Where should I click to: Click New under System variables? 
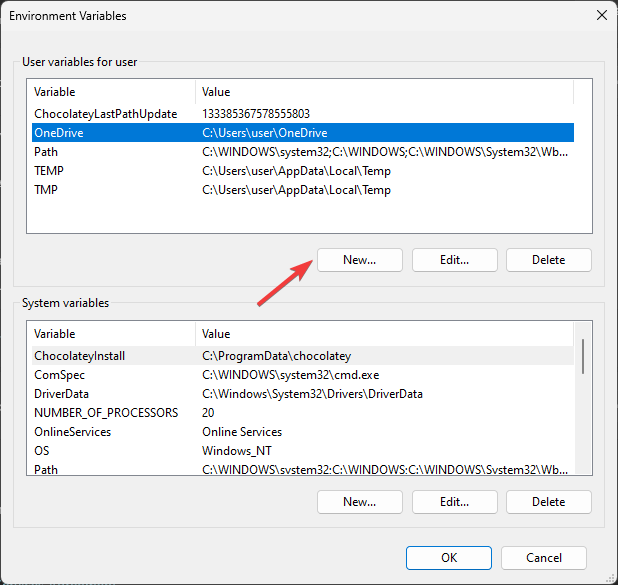point(360,502)
